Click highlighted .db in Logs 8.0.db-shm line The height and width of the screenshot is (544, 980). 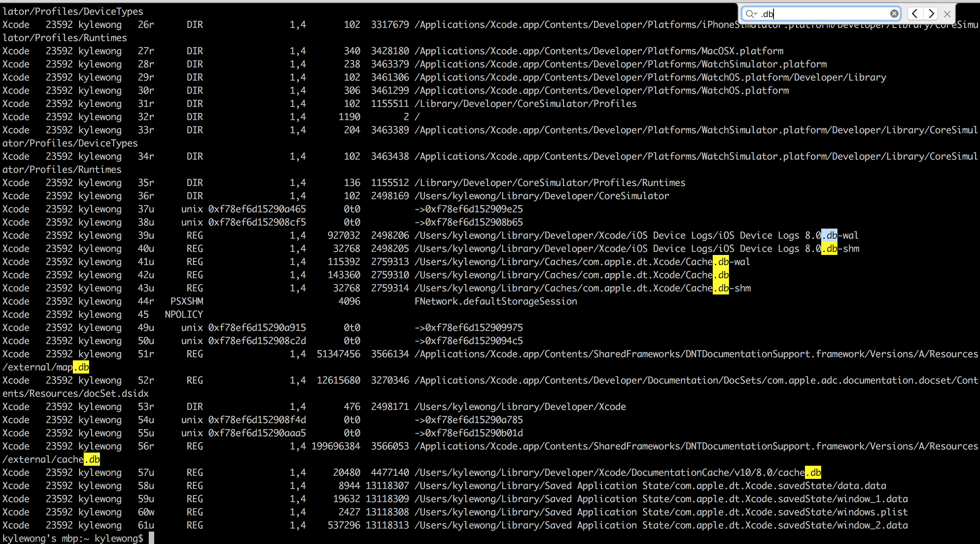[x=829, y=249]
